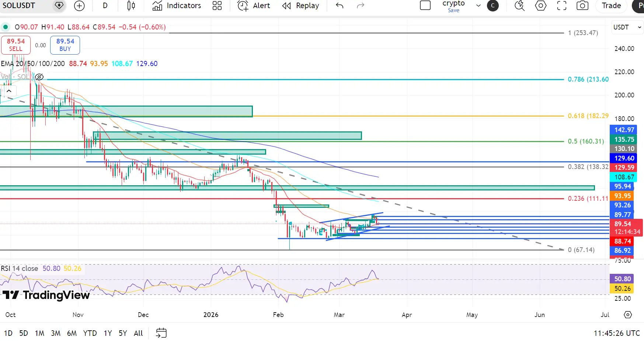Open quick search lightning magnifier
This screenshot has width=644, height=341.
click(x=520, y=6)
